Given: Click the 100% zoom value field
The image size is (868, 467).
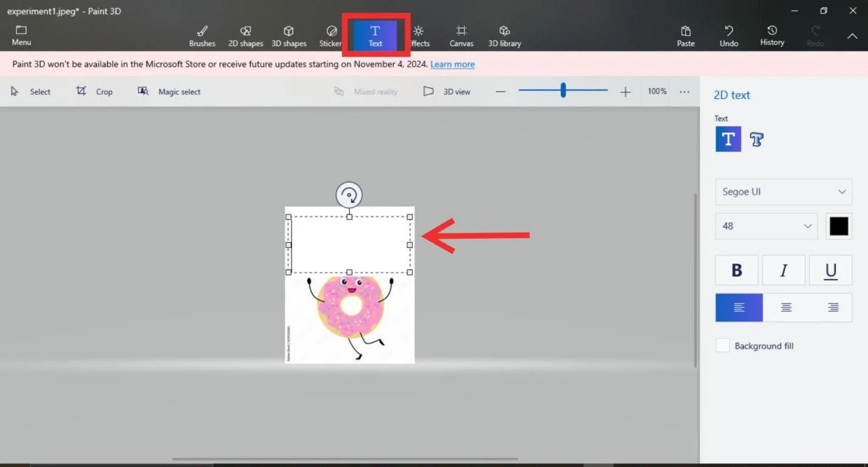Looking at the screenshot, I should [657, 92].
